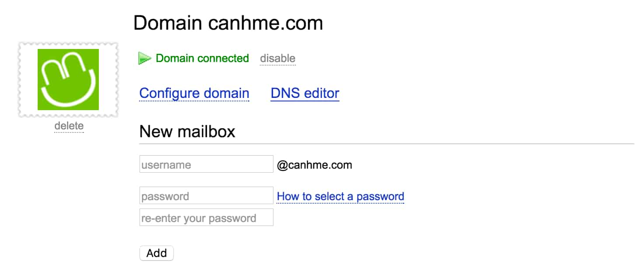Disable the connected domain
This screenshot has height=271, width=644.
coord(278,59)
